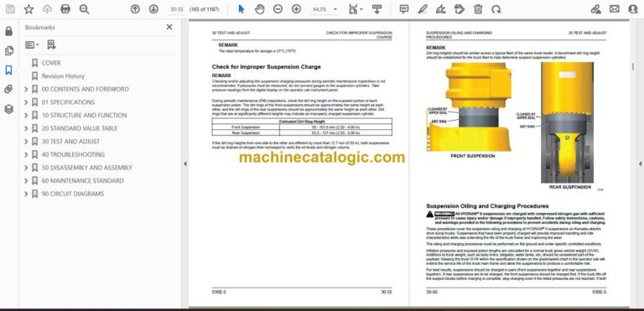Open the Revision History bookmark
This screenshot has width=644, height=311.
pyautogui.click(x=63, y=76)
